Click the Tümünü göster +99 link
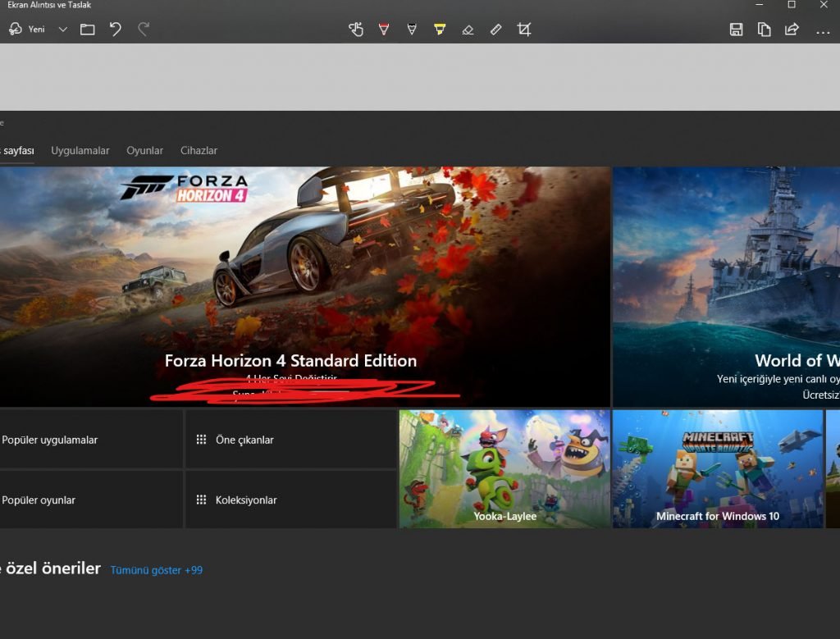The width and height of the screenshot is (840, 639). click(157, 570)
